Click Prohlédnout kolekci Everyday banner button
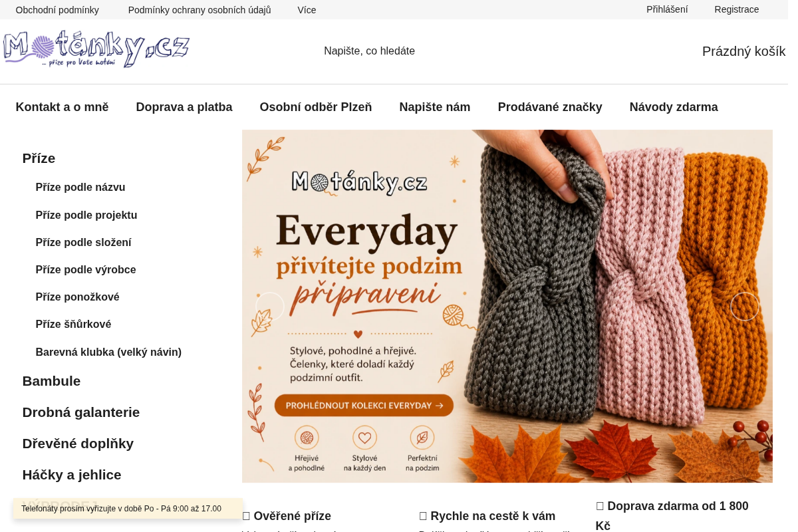 364,406
